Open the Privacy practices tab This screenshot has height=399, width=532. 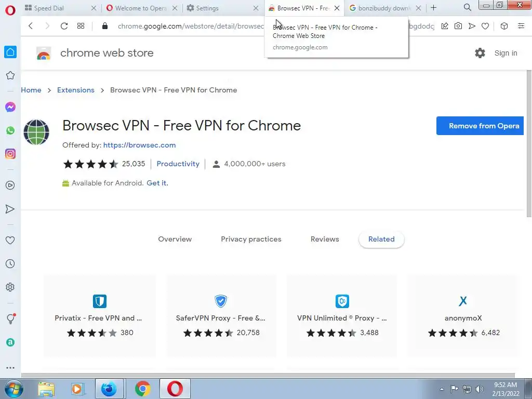(251, 239)
